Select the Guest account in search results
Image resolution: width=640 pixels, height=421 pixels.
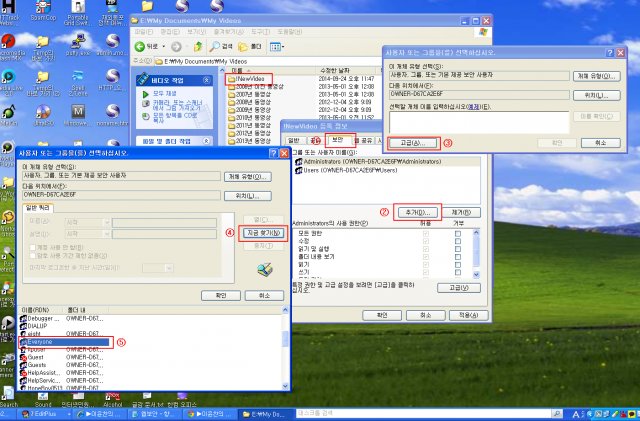click(32, 357)
